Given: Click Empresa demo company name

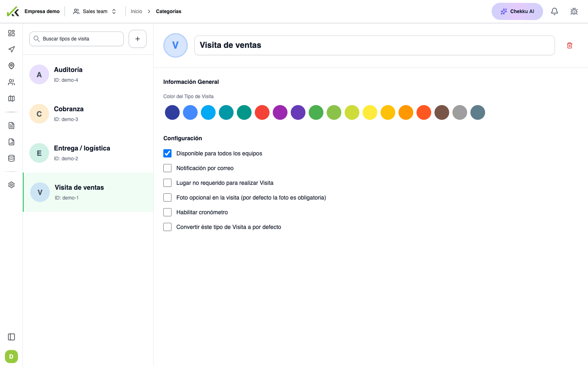Looking at the screenshot, I should tap(42, 11).
